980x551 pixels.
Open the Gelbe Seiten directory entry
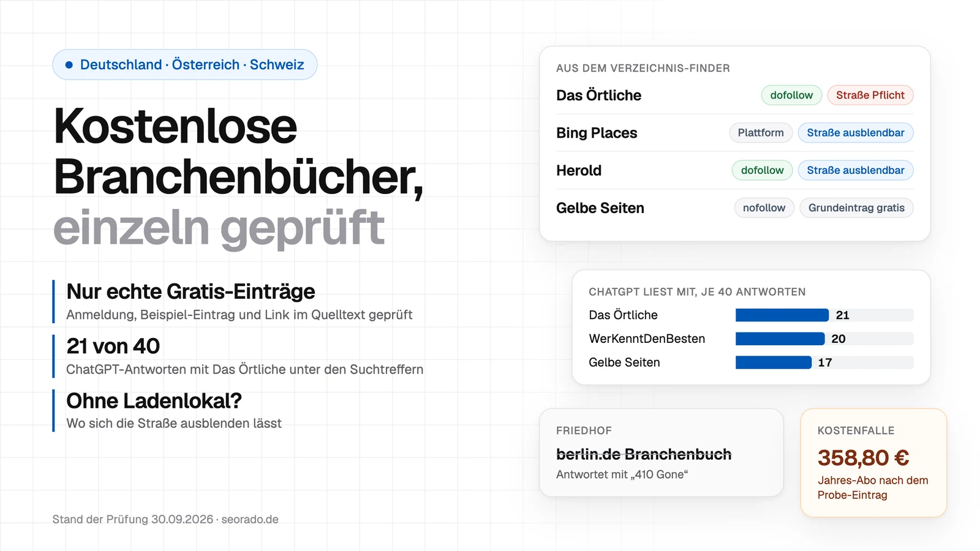click(600, 208)
